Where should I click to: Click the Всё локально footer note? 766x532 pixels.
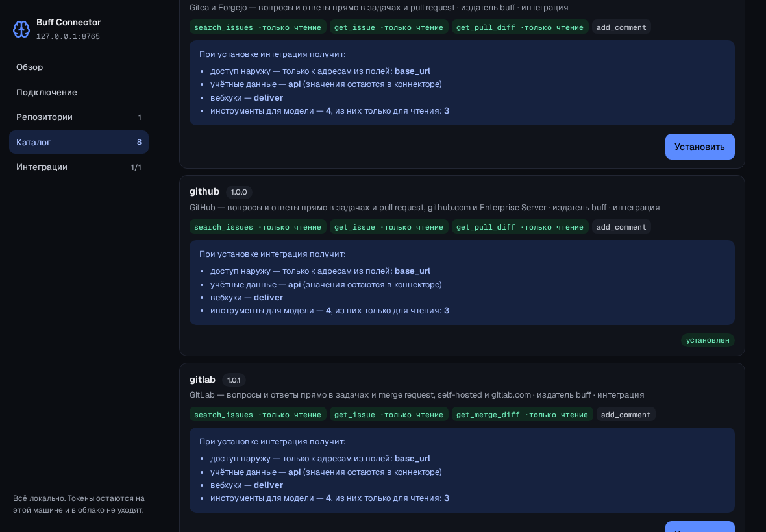[79, 504]
